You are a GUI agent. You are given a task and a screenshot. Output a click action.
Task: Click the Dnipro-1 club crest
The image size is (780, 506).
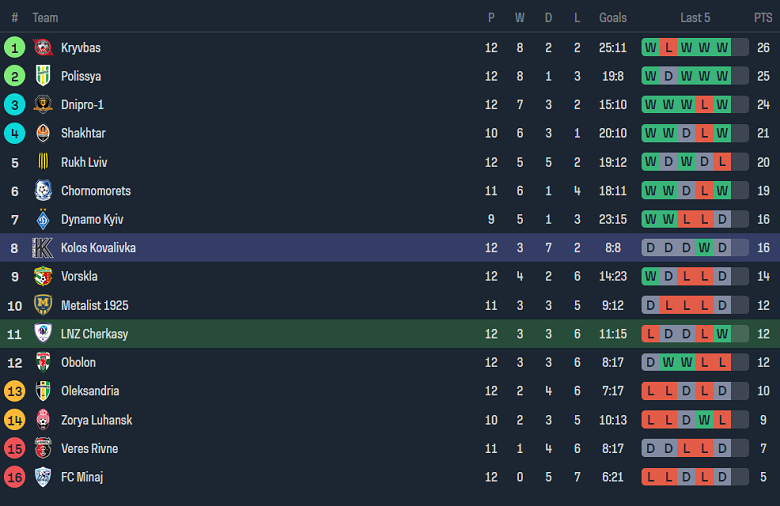[x=43, y=105]
